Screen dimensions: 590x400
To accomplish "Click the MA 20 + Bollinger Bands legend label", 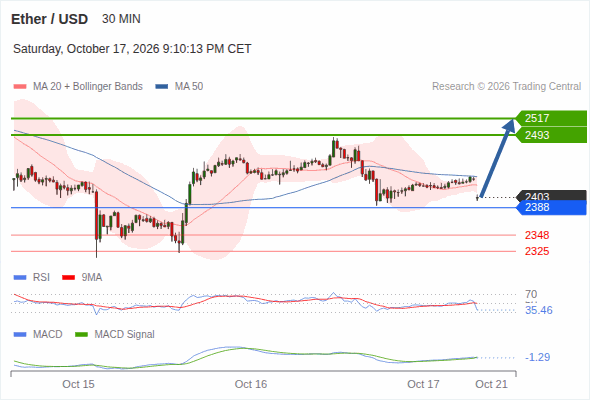I will pos(88,87).
